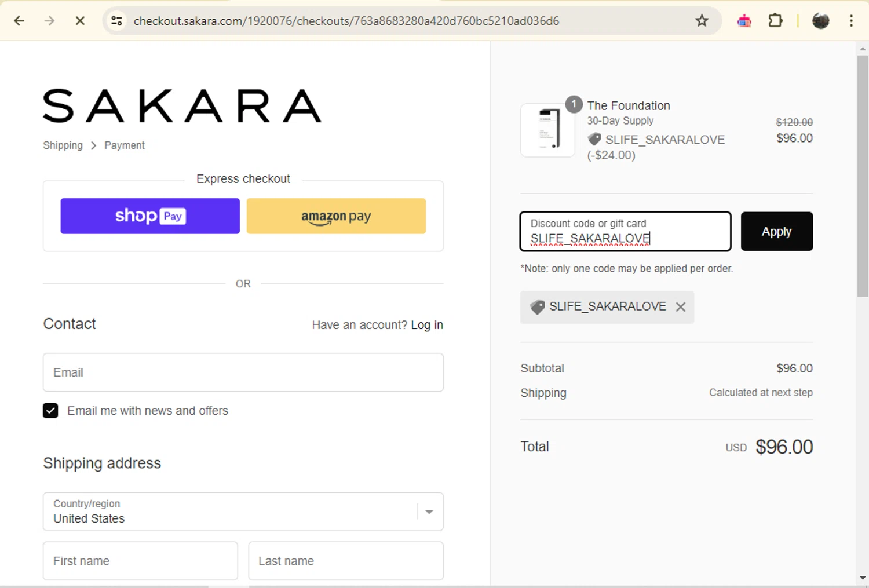
Task: Click the scrollbar up arrow
Action: pyautogui.click(x=863, y=49)
